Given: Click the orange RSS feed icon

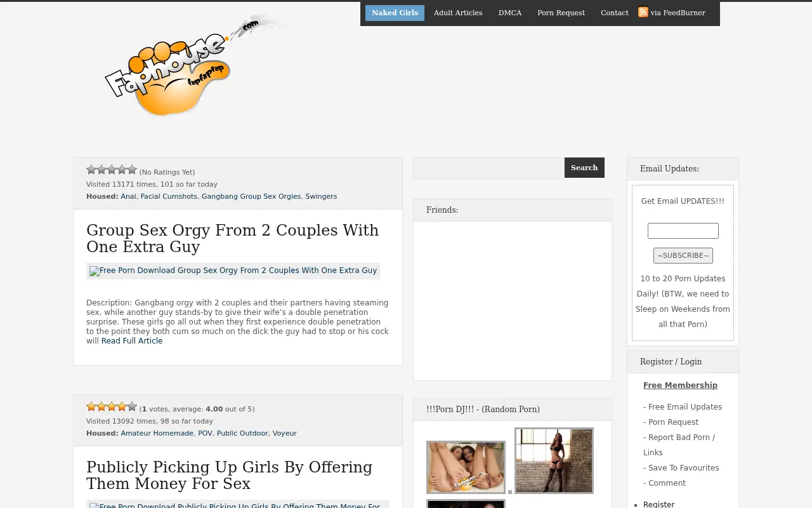Looking at the screenshot, I should [643, 12].
